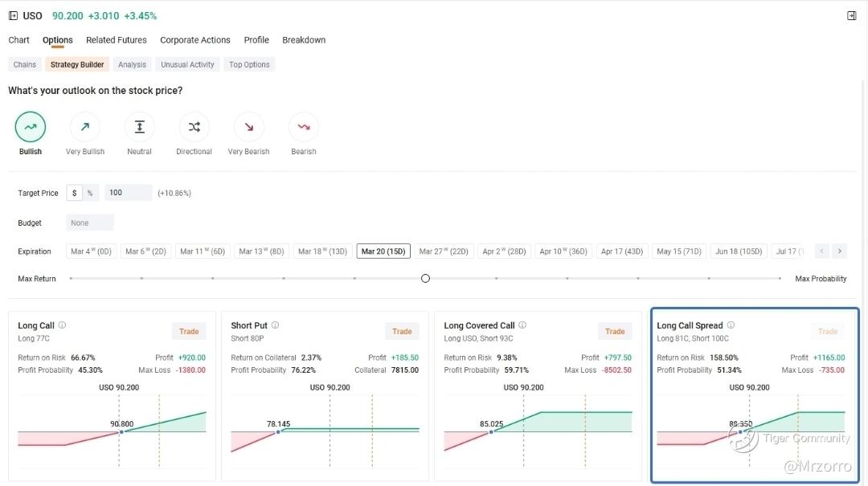The height and width of the screenshot is (486, 868).
Task: Open the Options tab
Action: click(58, 40)
